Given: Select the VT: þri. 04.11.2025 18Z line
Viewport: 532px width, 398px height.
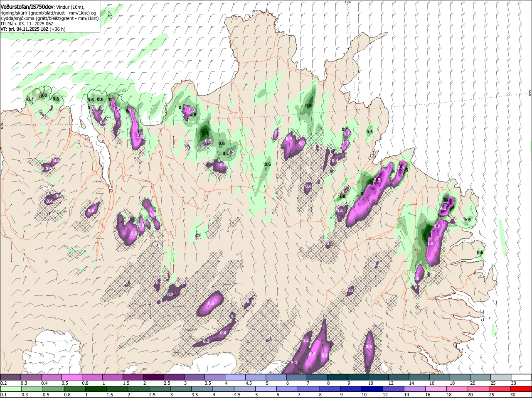Looking at the screenshot, I should (x=24, y=29).
